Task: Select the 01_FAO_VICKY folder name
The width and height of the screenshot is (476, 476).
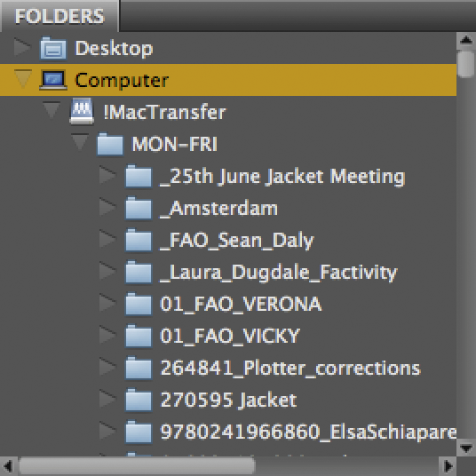Action: [230, 336]
